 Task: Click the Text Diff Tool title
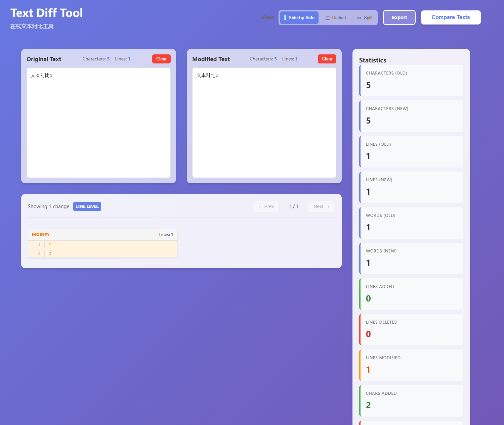46,13
